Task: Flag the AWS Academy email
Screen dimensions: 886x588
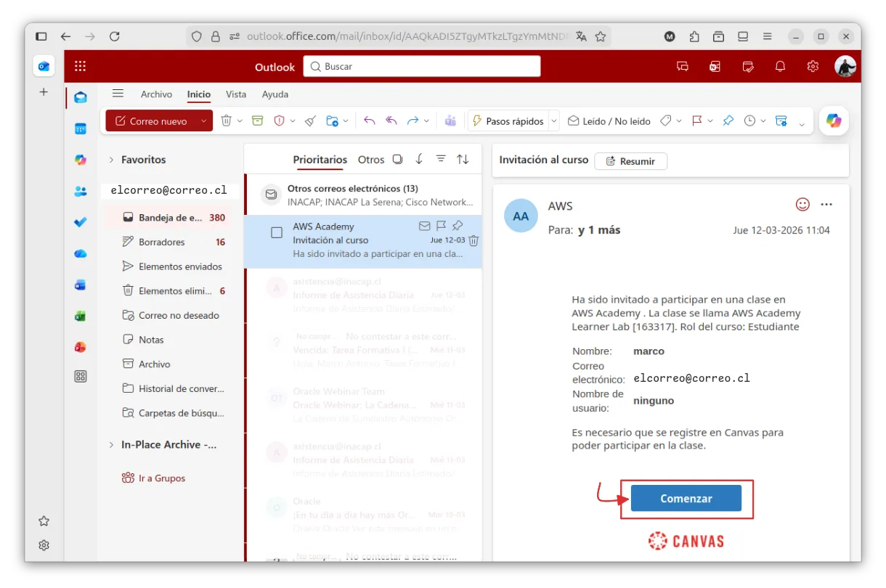Action: pos(440,226)
